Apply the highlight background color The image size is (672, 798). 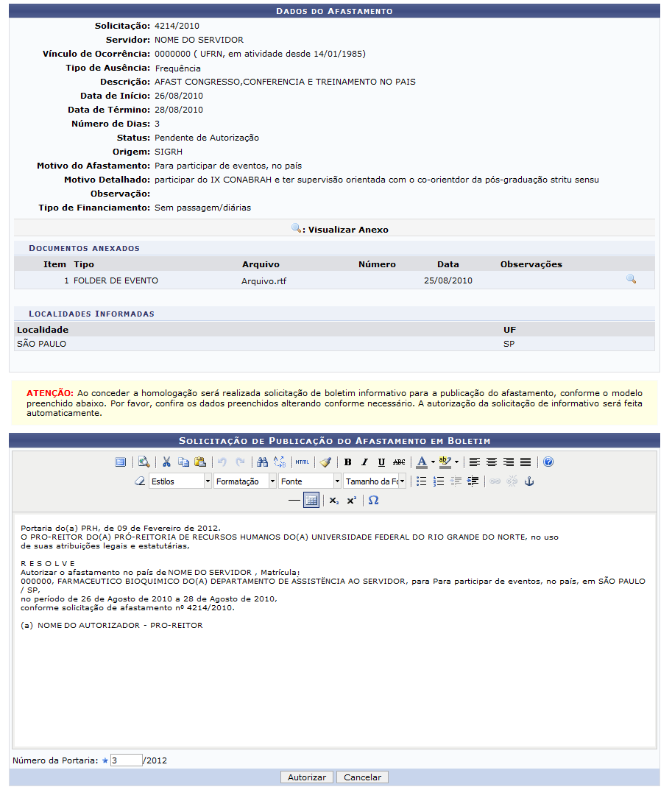click(x=445, y=462)
